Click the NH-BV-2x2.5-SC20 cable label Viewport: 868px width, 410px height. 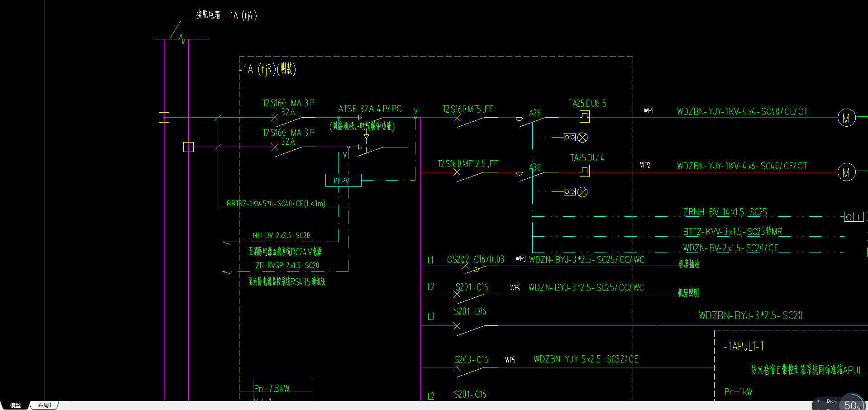[281, 235]
